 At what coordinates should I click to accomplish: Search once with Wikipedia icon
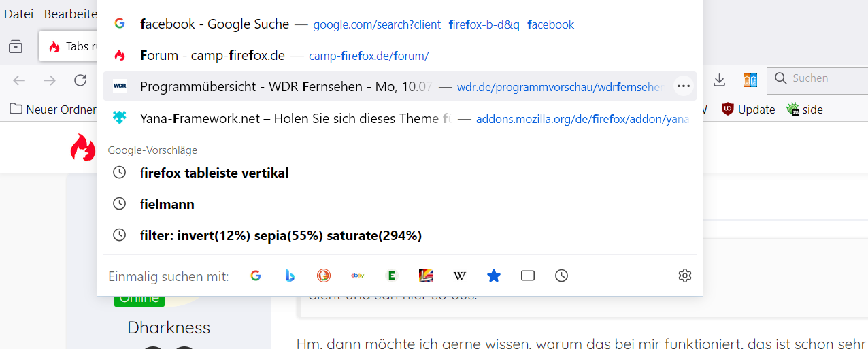click(460, 276)
